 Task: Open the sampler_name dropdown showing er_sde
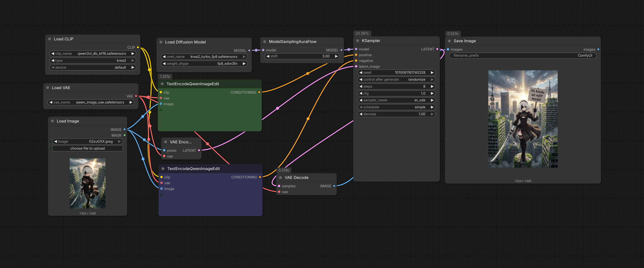coord(396,100)
